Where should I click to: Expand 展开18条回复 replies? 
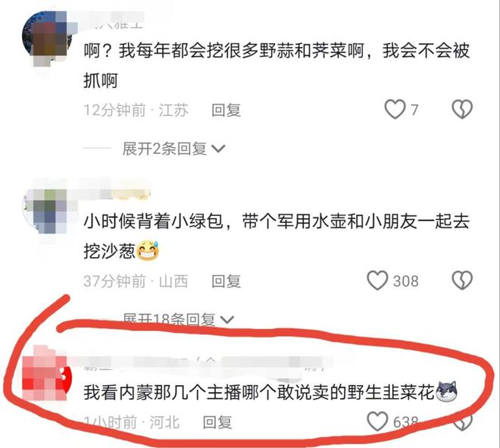(178, 320)
